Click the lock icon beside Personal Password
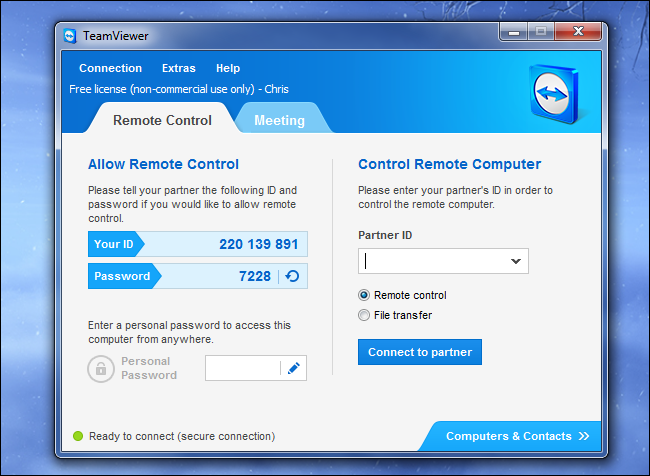This screenshot has height=476, width=650. pos(101,369)
